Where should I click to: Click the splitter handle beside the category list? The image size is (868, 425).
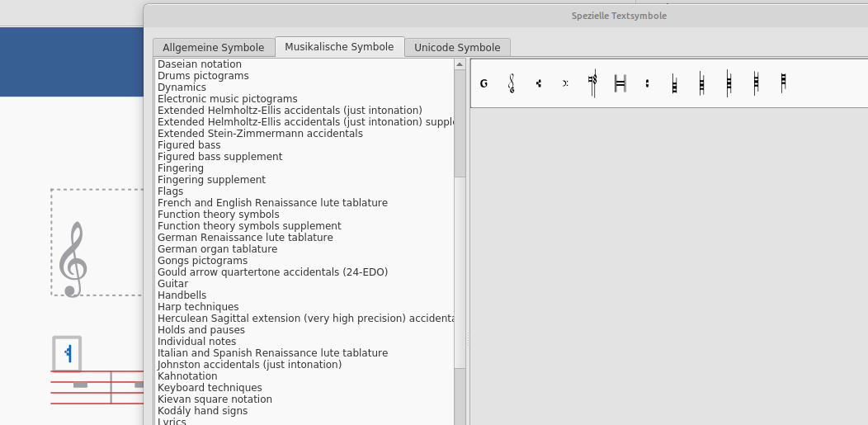click(468, 339)
